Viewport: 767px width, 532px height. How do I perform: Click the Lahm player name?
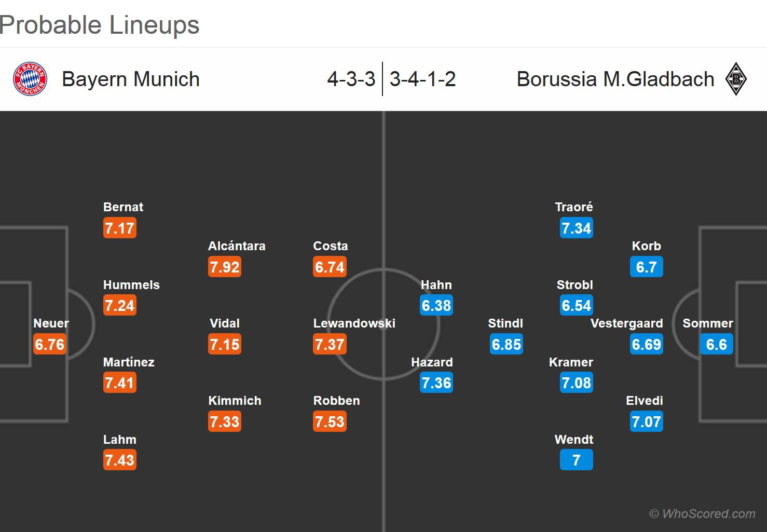119,440
